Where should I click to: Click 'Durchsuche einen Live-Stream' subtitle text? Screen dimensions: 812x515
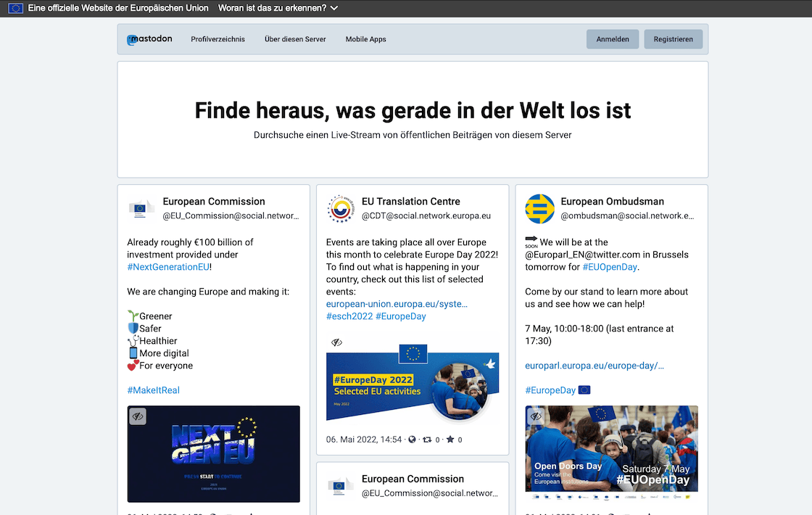[413, 135]
